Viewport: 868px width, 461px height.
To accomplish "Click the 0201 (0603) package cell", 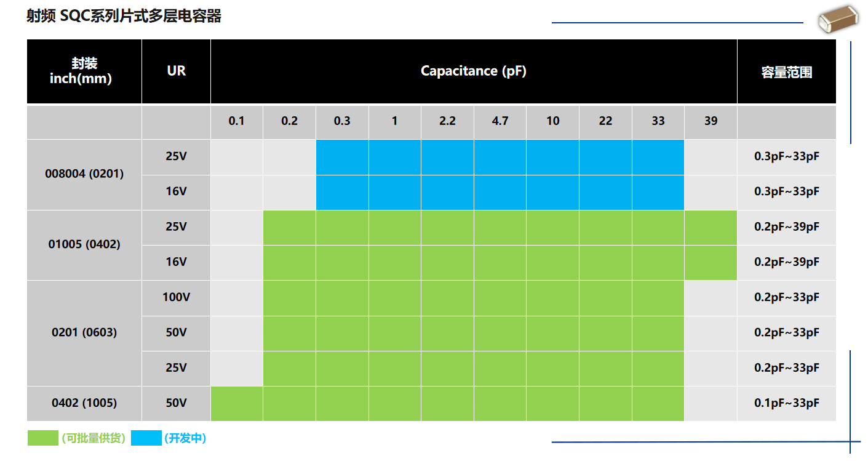I will (84, 333).
